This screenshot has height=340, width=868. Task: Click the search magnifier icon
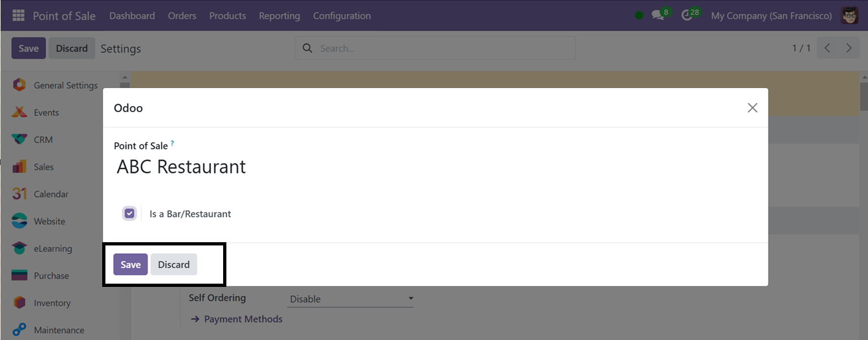[x=308, y=49]
